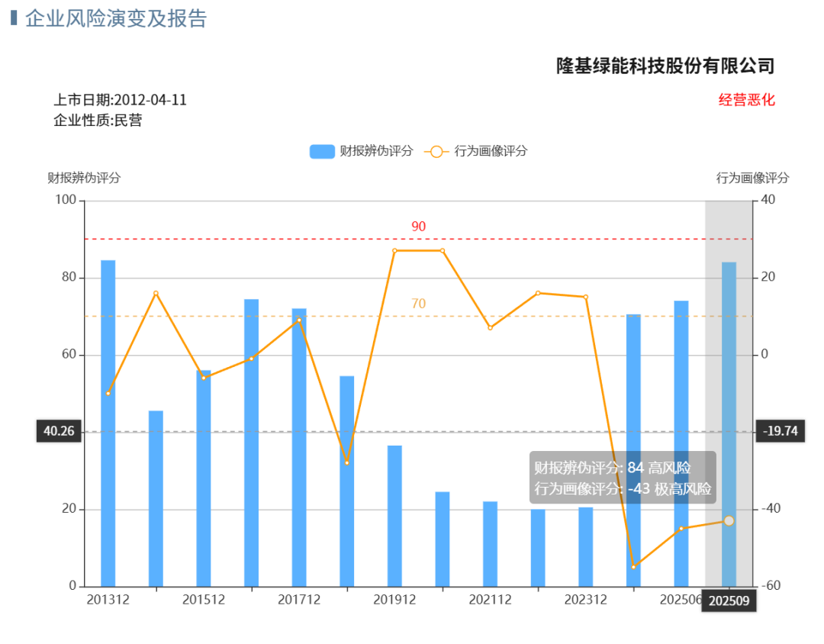Click the dark 202509 x-axis pointer label
The height and width of the screenshot is (644, 824).
(729, 601)
